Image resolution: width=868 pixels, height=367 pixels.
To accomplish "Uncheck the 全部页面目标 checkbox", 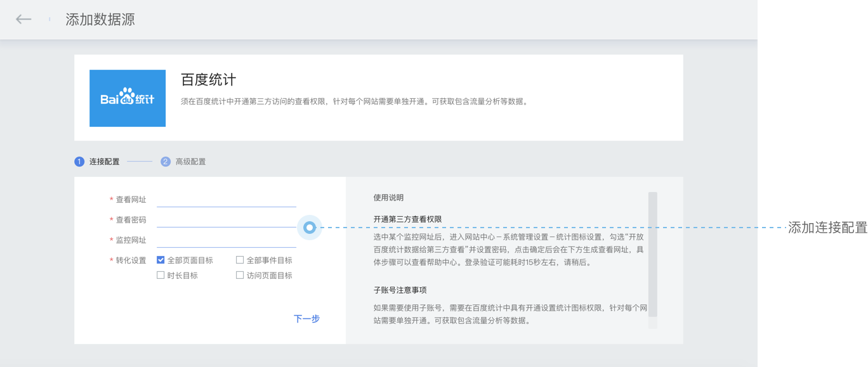I will coord(161,260).
